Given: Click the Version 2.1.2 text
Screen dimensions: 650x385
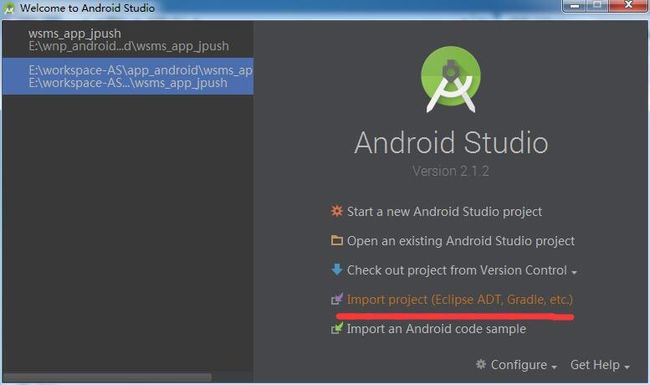Looking at the screenshot, I should coord(451,171).
